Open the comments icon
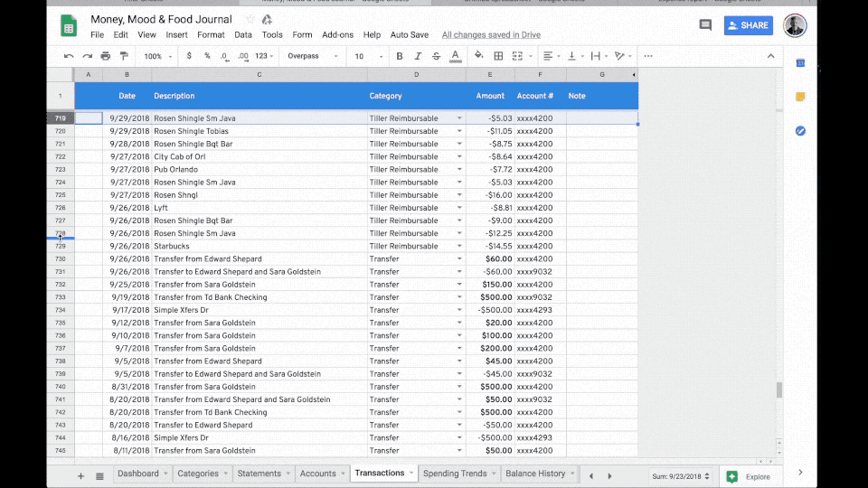 click(x=705, y=25)
